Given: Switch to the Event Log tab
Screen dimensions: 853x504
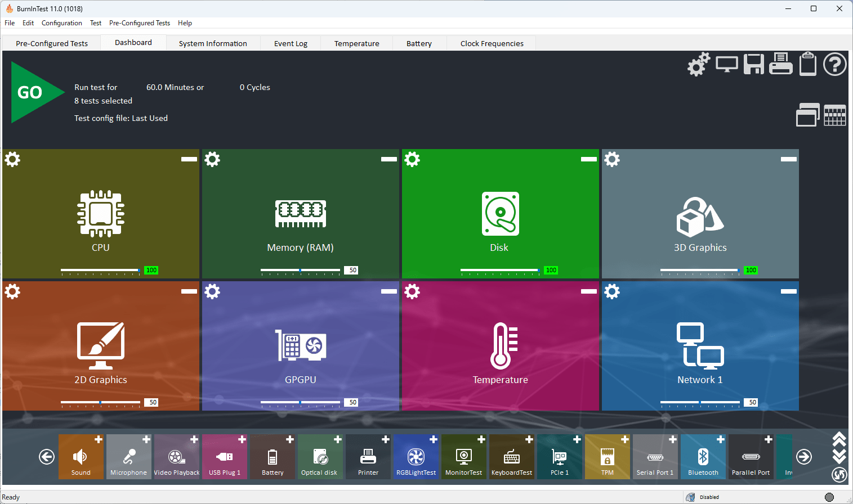Looking at the screenshot, I should point(291,43).
